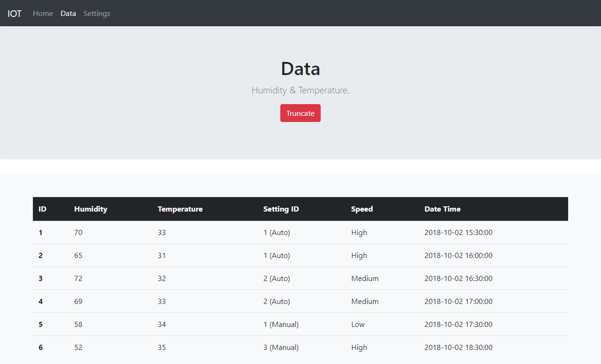Click the Speed column header
Image resolution: width=601 pixels, height=364 pixels.
point(362,209)
